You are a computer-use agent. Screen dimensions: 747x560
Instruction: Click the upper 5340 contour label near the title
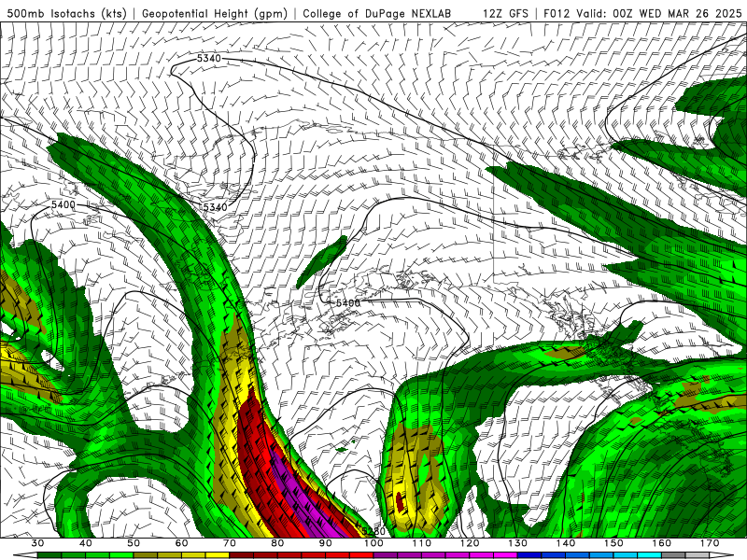tap(208, 58)
